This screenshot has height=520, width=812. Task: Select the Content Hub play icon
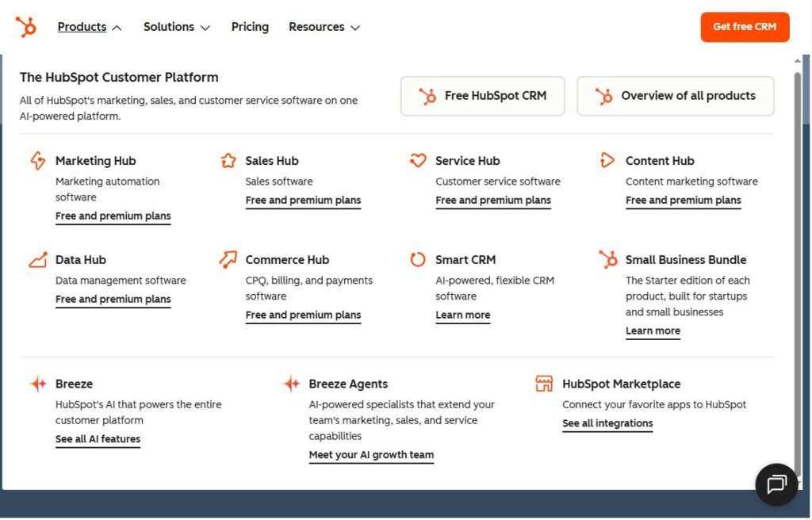click(x=607, y=159)
